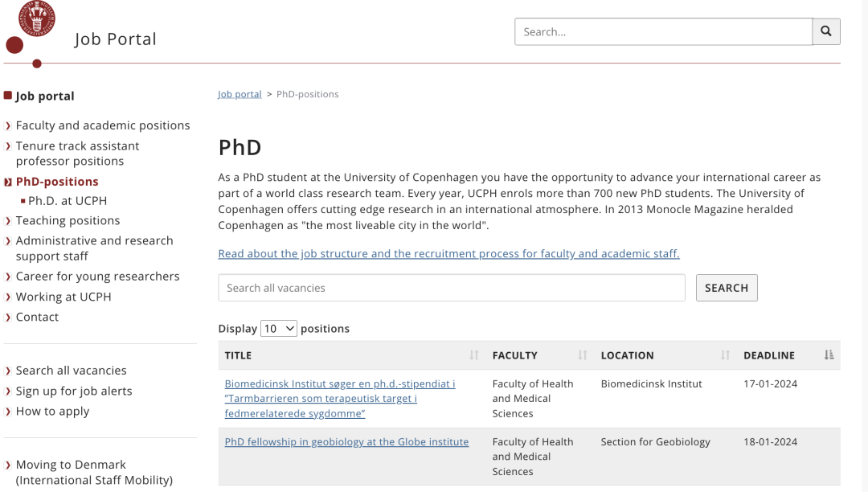Sort table by Location column arrows
The width and height of the screenshot is (868, 492).
[726, 355]
